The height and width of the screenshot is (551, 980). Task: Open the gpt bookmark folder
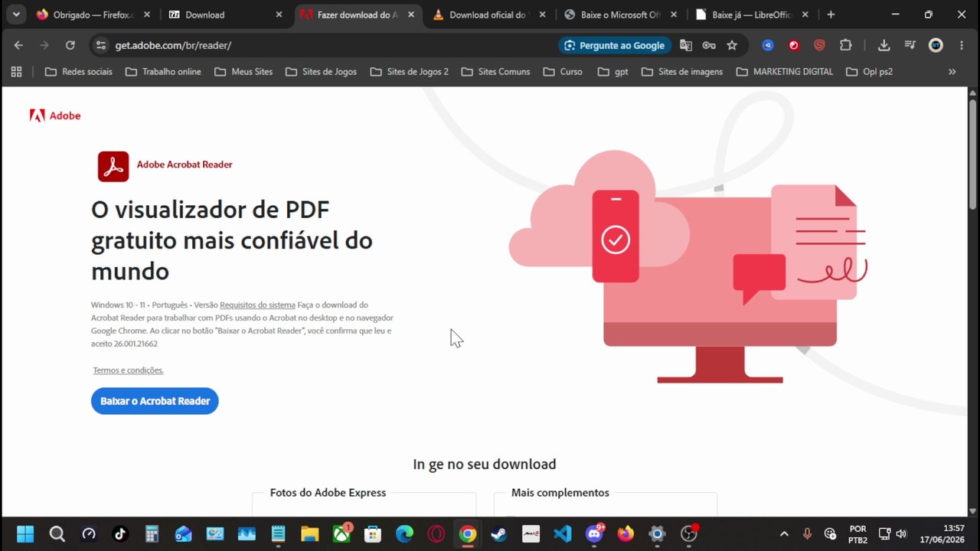(612, 72)
